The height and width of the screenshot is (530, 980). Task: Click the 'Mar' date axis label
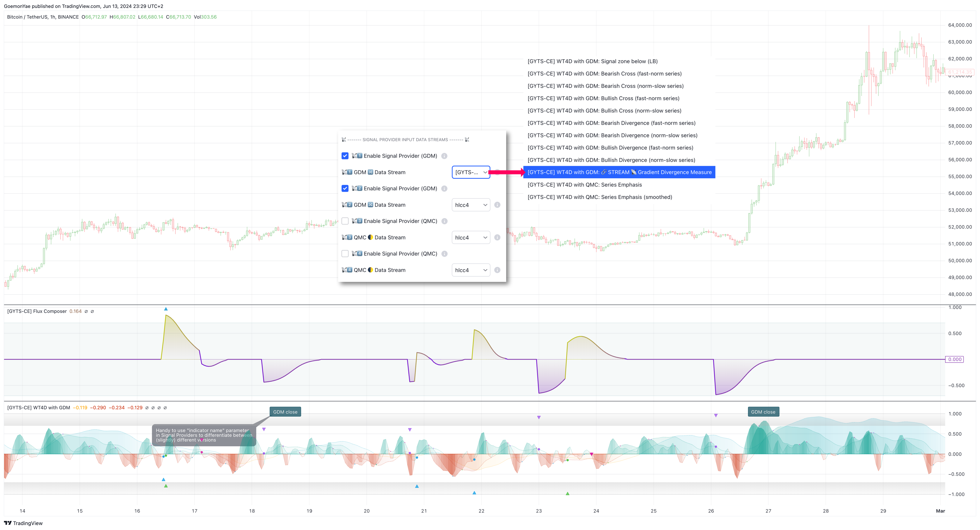940,511
